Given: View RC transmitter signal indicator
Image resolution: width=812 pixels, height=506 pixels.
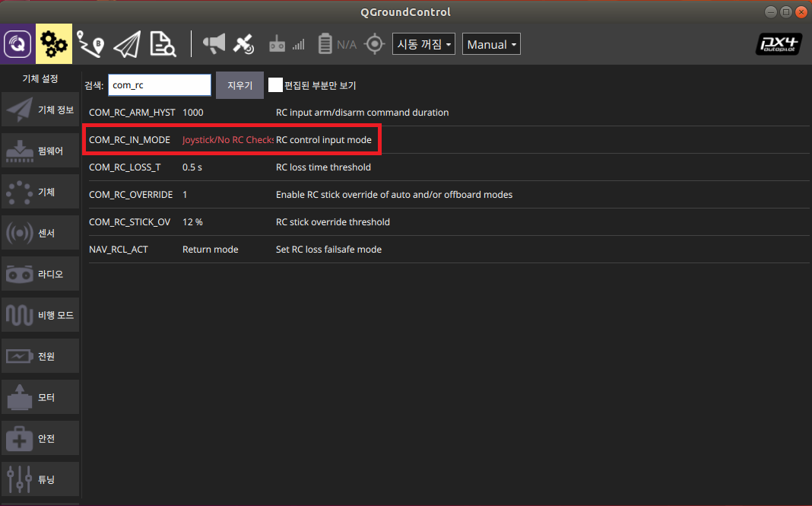Looking at the screenshot, I should 287,45.
